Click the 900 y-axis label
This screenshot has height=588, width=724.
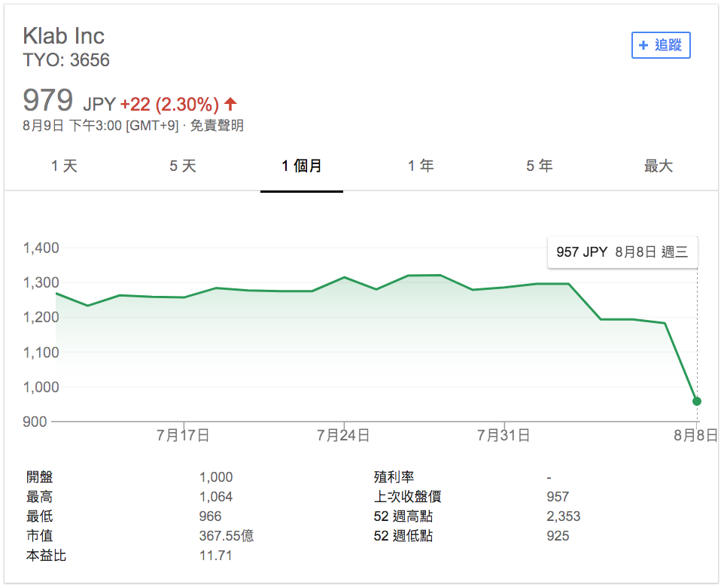point(35,422)
